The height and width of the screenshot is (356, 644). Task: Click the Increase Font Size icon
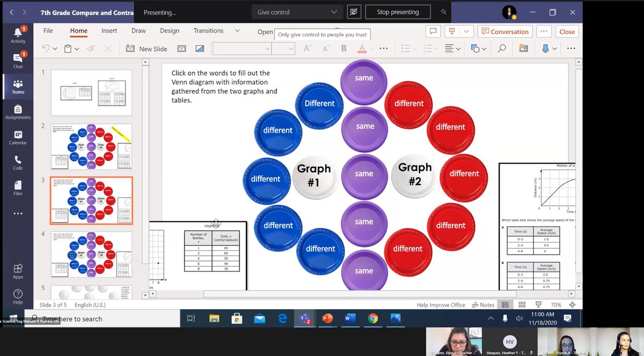308,49
